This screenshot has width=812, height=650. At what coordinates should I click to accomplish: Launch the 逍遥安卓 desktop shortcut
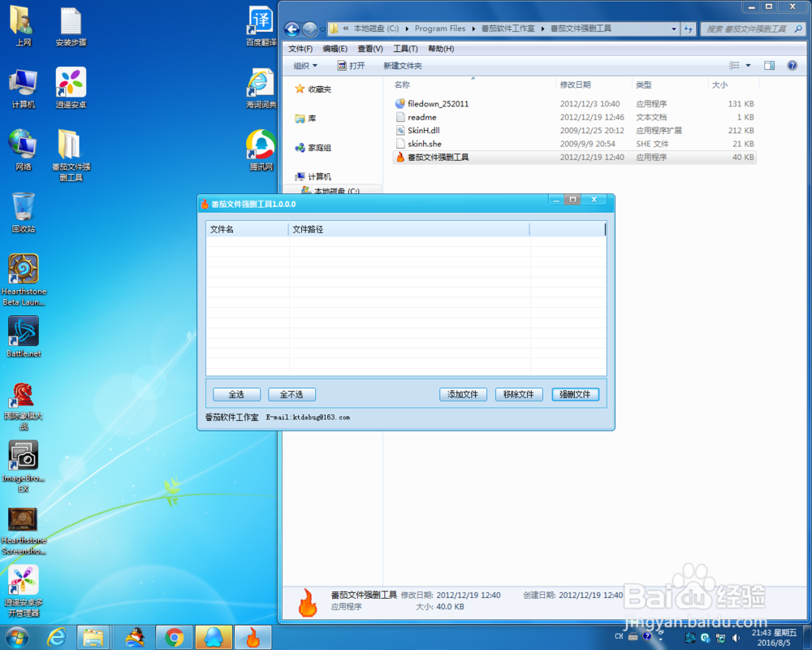pos(71,88)
